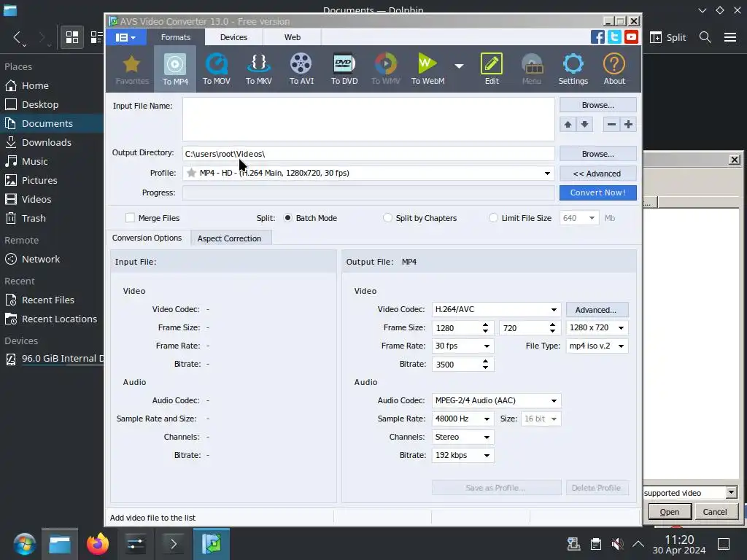Screen dimensions: 747x560
Task: Choose the To DVD format icon
Action: 344,69
